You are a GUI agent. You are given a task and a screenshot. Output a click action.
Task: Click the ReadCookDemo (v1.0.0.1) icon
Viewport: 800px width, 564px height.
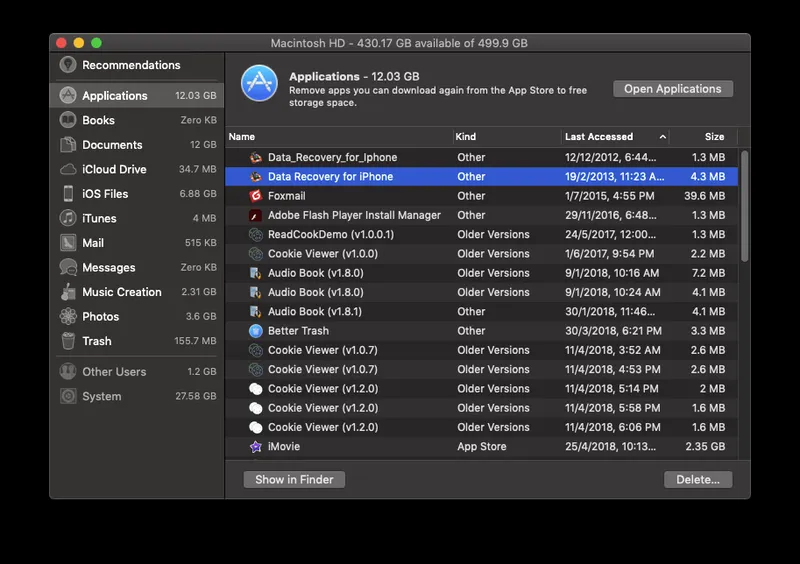[256, 235]
